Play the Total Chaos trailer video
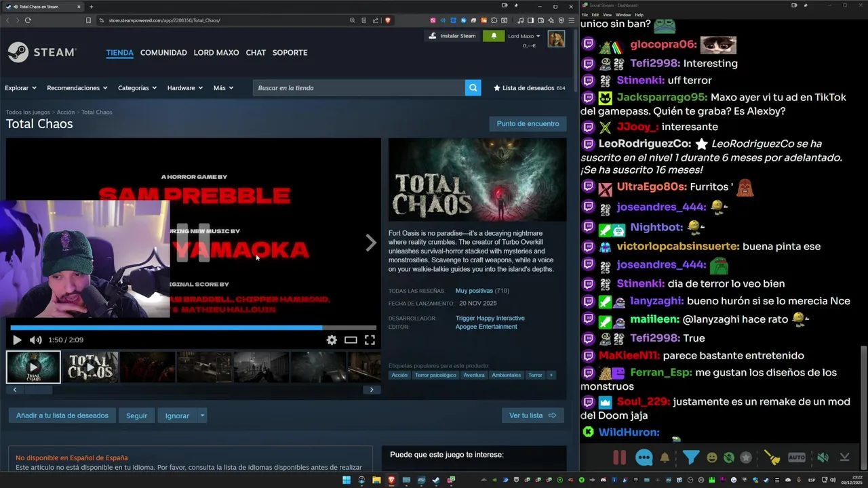868x488 pixels. tap(17, 340)
